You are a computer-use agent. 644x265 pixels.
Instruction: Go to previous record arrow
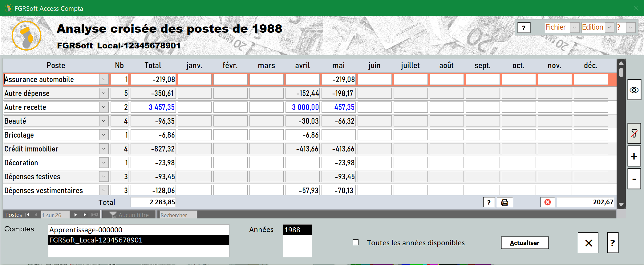pyautogui.click(x=36, y=215)
